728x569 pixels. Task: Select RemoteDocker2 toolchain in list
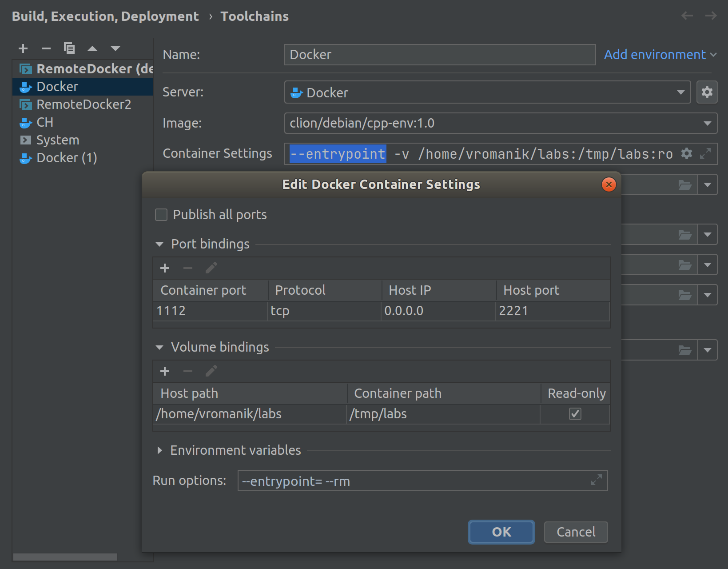point(84,104)
